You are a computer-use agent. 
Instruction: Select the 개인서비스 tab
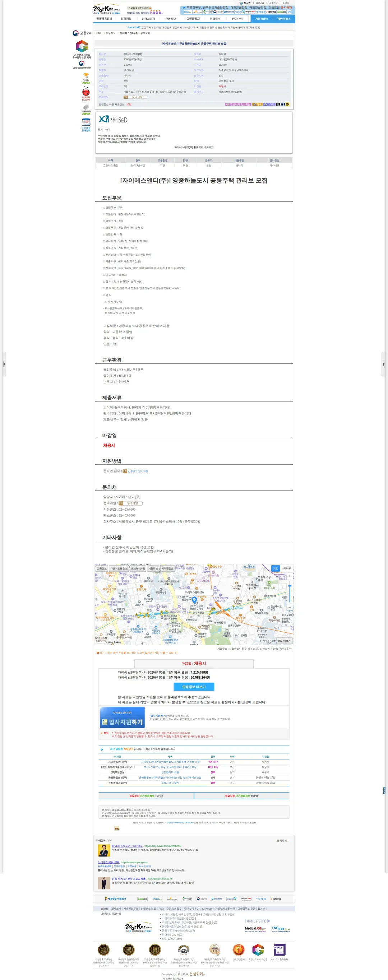pos(284,19)
